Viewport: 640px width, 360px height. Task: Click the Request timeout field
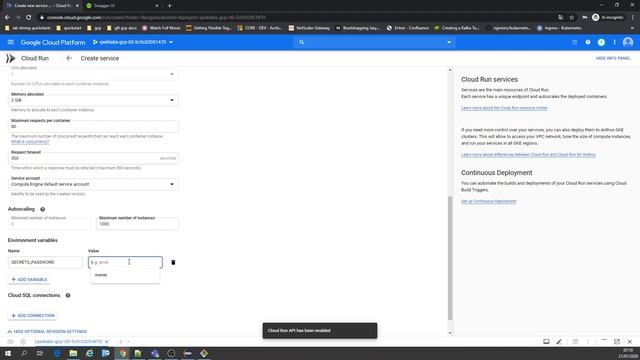pos(93,158)
